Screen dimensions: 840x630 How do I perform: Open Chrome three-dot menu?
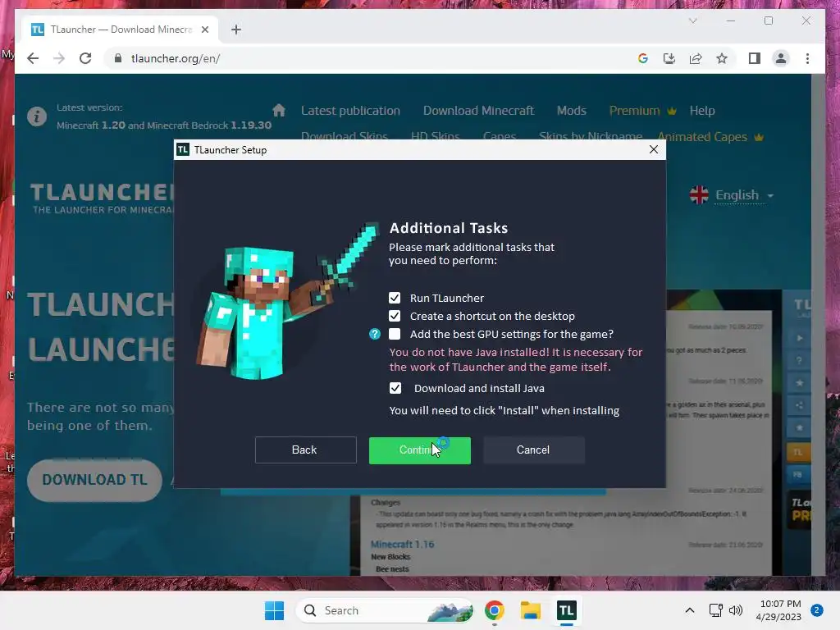(x=807, y=58)
